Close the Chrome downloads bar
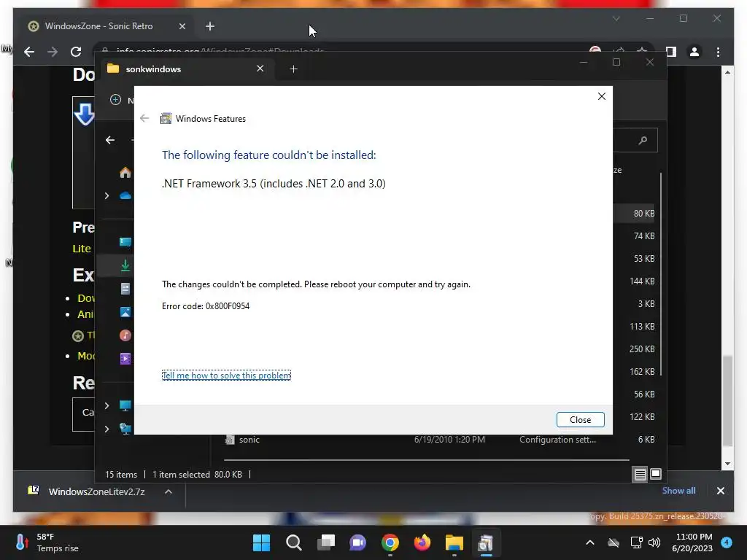Screen dimensions: 747x560 [720, 491]
